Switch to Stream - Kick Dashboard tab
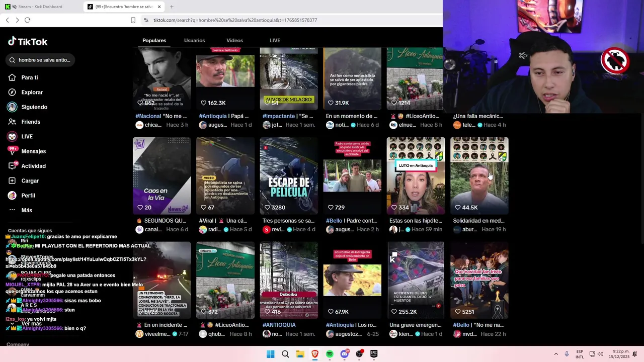 pyautogui.click(x=40, y=7)
